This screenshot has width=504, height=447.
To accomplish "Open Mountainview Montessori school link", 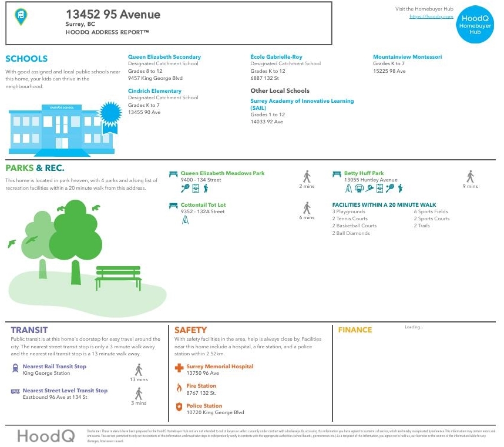I will (407, 57).
